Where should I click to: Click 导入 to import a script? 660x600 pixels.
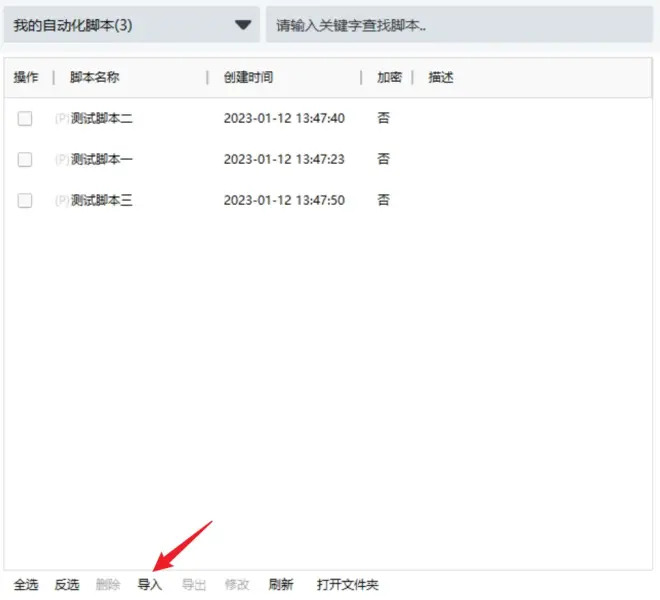coord(150,584)
